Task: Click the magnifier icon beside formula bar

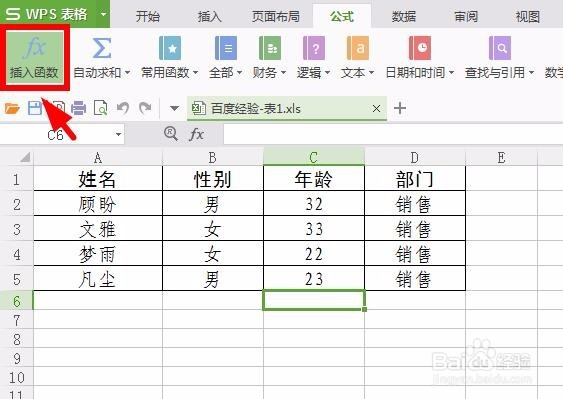Action: [x=171, y=134]
